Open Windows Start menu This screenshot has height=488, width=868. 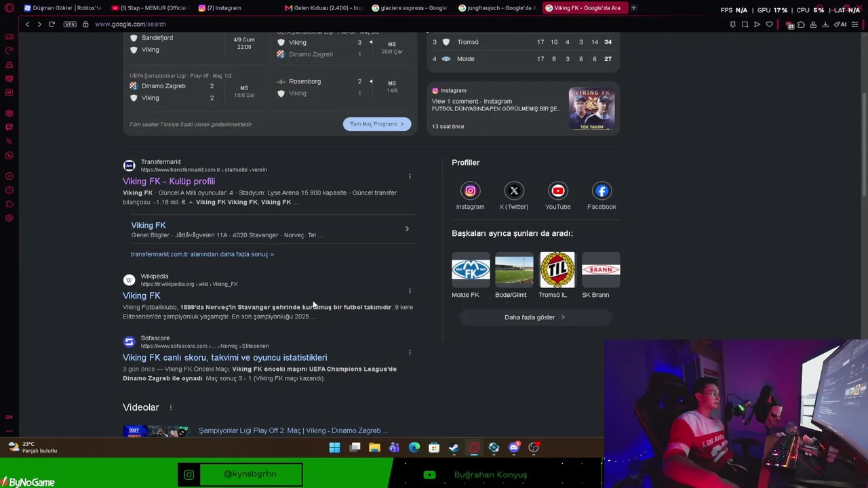coord(334,447)
